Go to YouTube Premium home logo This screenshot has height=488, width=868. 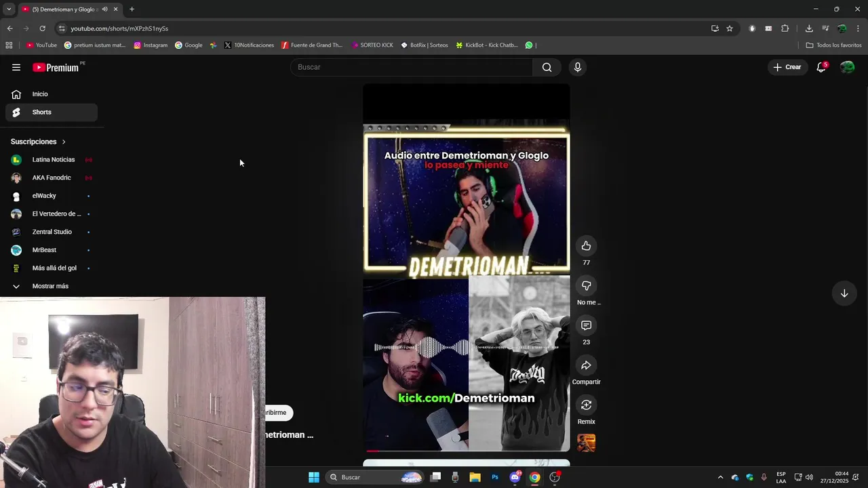click(x=56, y=67)
